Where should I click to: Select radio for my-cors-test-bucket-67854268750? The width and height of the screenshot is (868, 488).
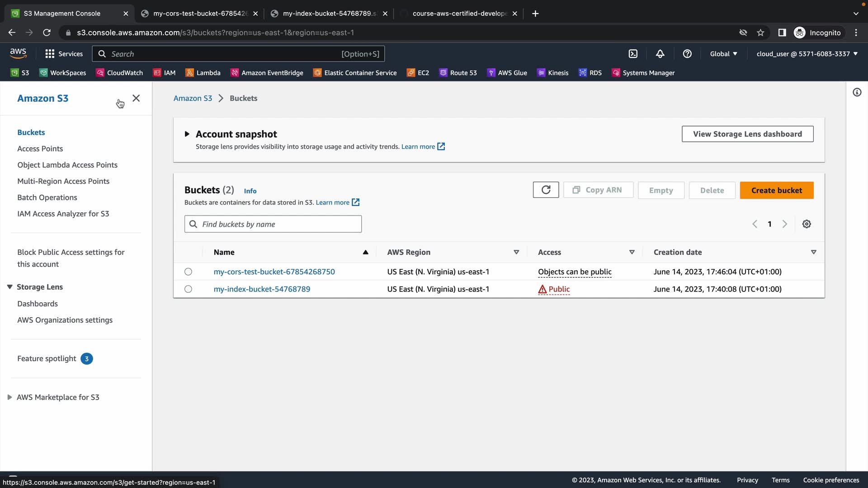click(x=188, y=272)
